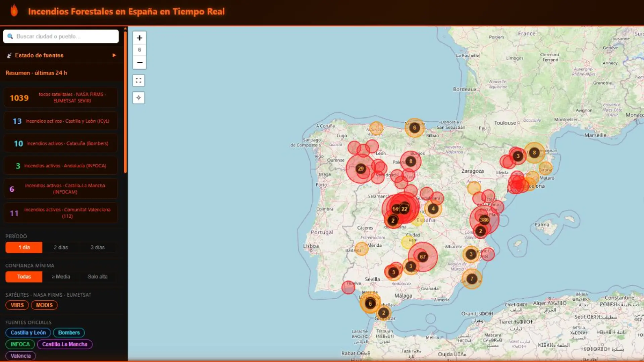Open the 8 cluster near Burgos
This screenshot has width=644, height=362.
pos(411,161)
